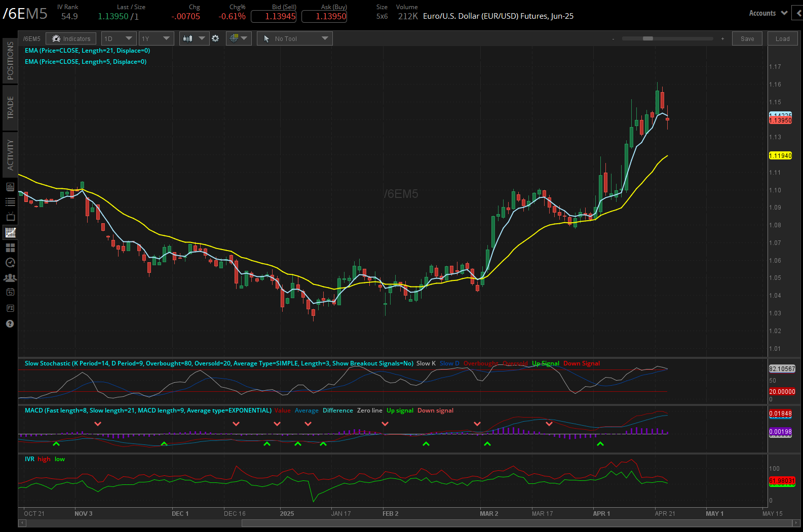Click the IV Rank 54.9 value
Viewport: 803px width, 532px height.
point(69,16)
